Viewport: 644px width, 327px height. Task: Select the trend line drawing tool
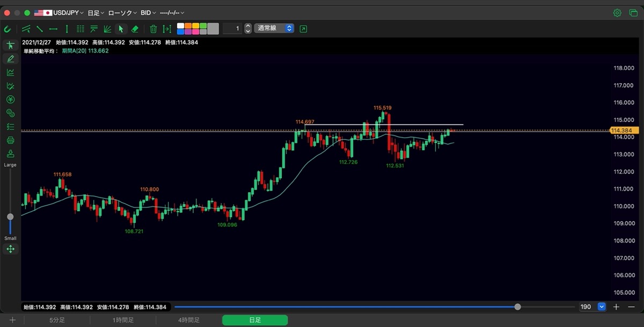[x=40, y=29]
